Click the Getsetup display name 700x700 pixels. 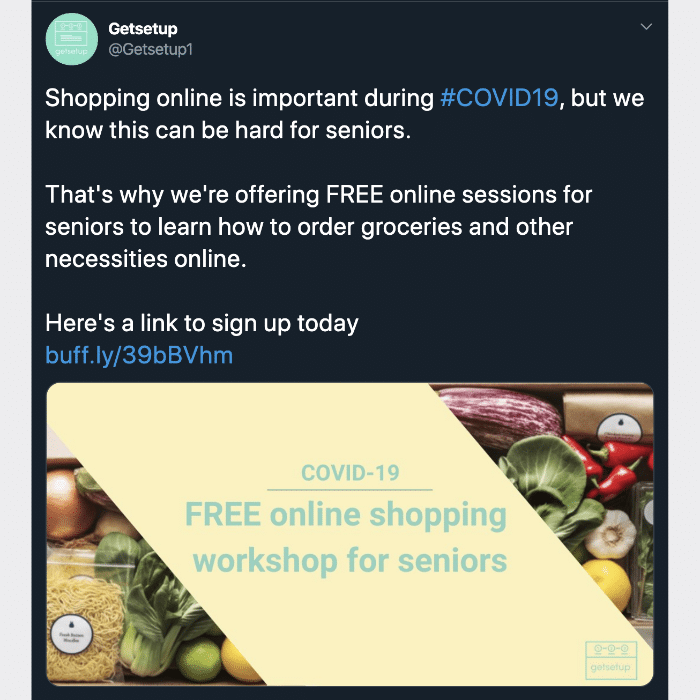click(x=143, y=29)
